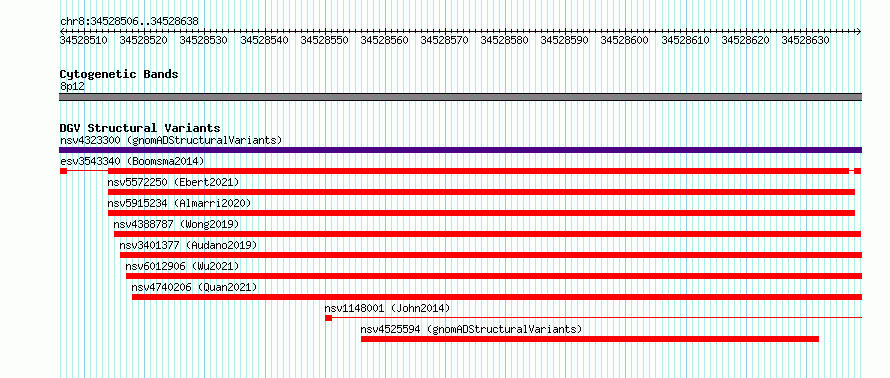This screenshot has width=890, height=378.
Task: Click the red nsv4740206 variant bar
Action: coord(497,297)
